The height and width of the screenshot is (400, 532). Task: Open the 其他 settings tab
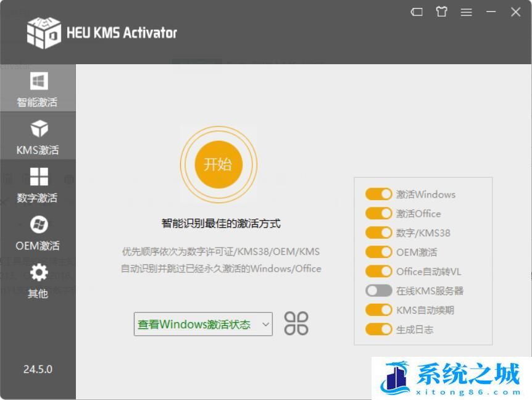tap(38, 279)
